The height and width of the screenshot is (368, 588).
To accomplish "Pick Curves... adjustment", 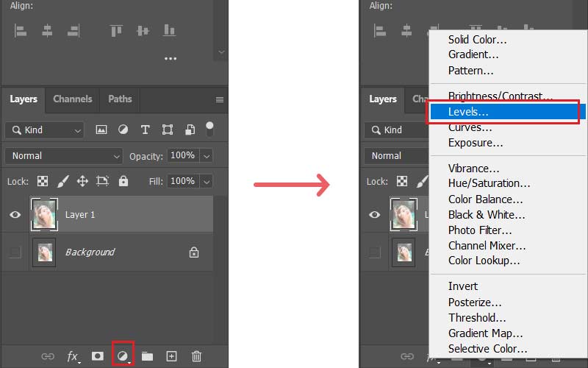I will coord(470,127).
